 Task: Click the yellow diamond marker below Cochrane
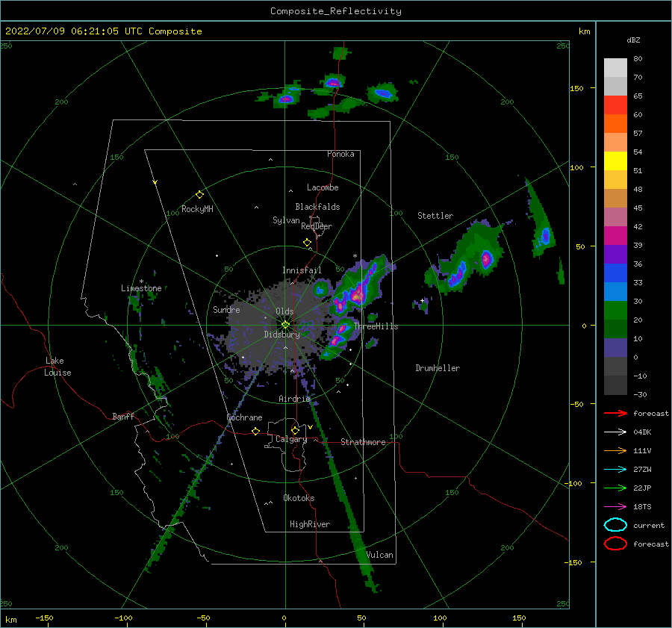coord(256,432)
